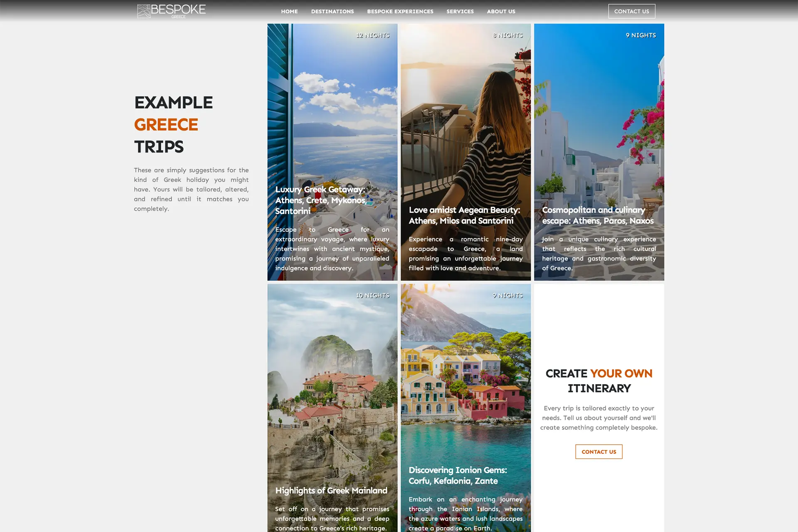
Task: Go to the Services page
Action: coord(460,11)
